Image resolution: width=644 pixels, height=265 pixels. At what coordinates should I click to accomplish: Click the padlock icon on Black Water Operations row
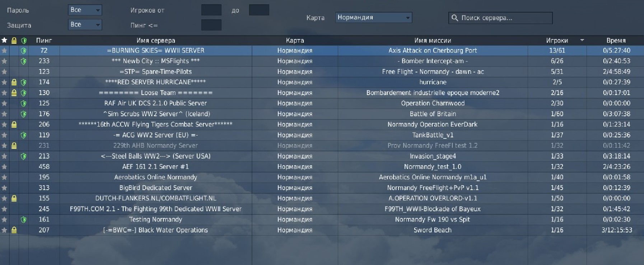[x=14, y=230]
